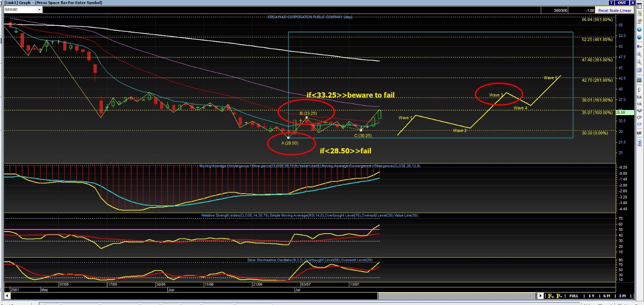Click the VA tool in sidebar

coord(639,104)
